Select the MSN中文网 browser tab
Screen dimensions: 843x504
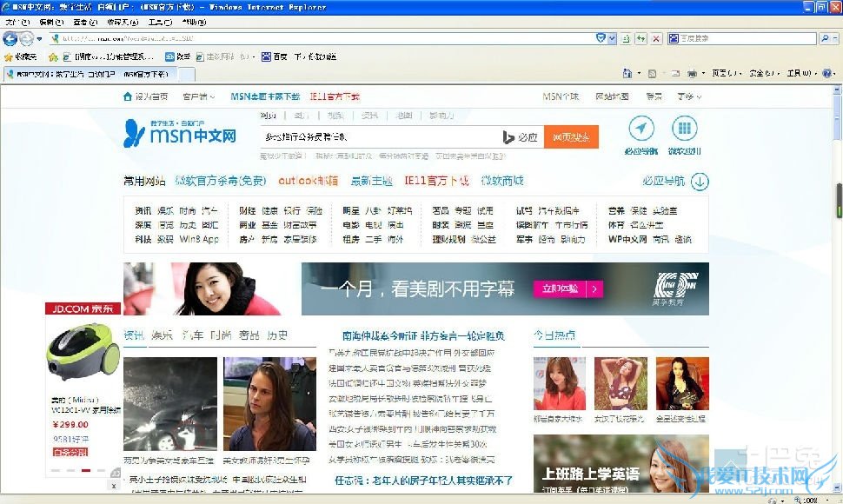pyautogui.click(x=92, y=74)
